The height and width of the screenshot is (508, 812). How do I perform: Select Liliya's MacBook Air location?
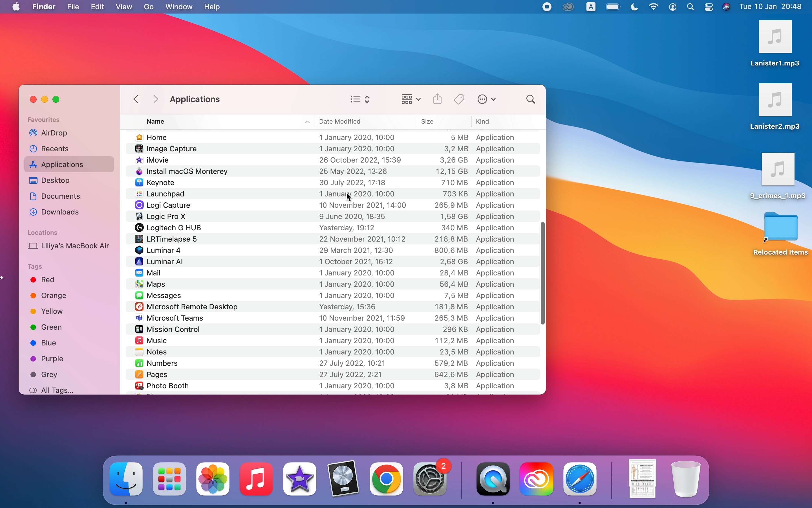(69, 246)
